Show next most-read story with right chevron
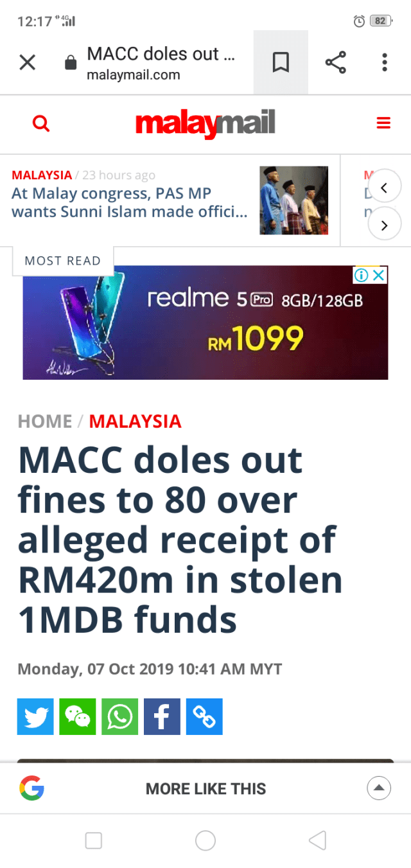Image resolution: width=411 pixels, height=868 pixels. coord(384,225)
